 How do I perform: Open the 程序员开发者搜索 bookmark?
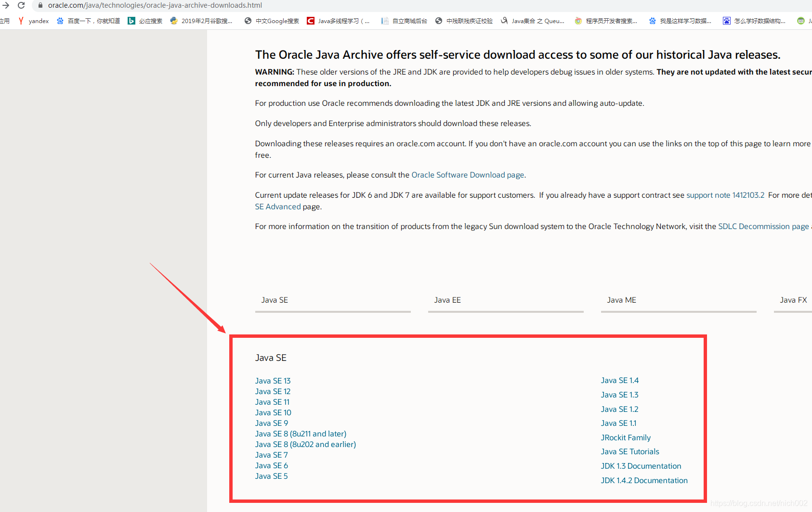[x=606, y=21]
